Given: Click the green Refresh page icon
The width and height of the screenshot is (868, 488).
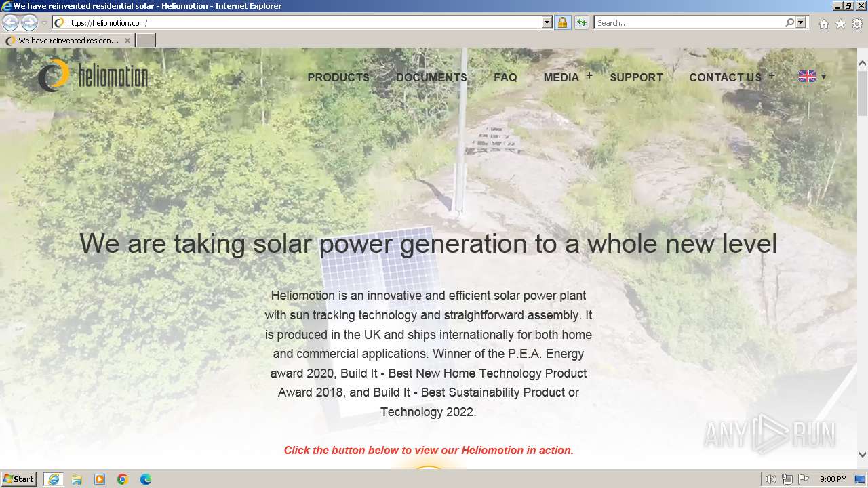Looking at the screenshot, I should point(581,22).
